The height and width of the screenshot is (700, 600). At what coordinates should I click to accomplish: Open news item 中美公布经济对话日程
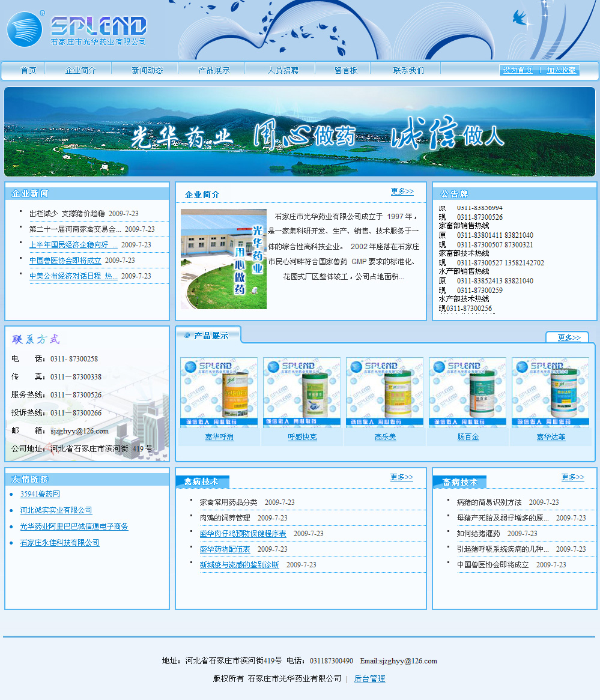click(x=73, y=276)
